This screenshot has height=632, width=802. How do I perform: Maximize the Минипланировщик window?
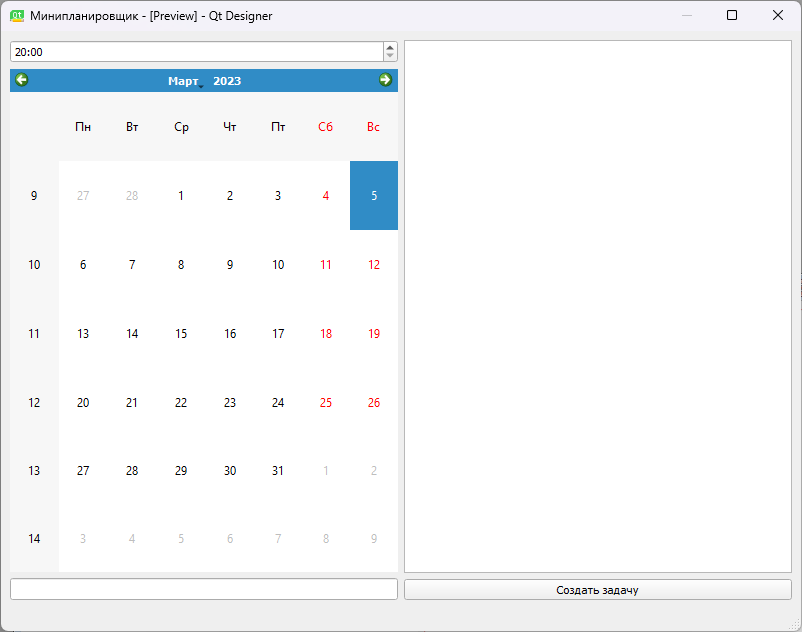click(x=732, y=16)
